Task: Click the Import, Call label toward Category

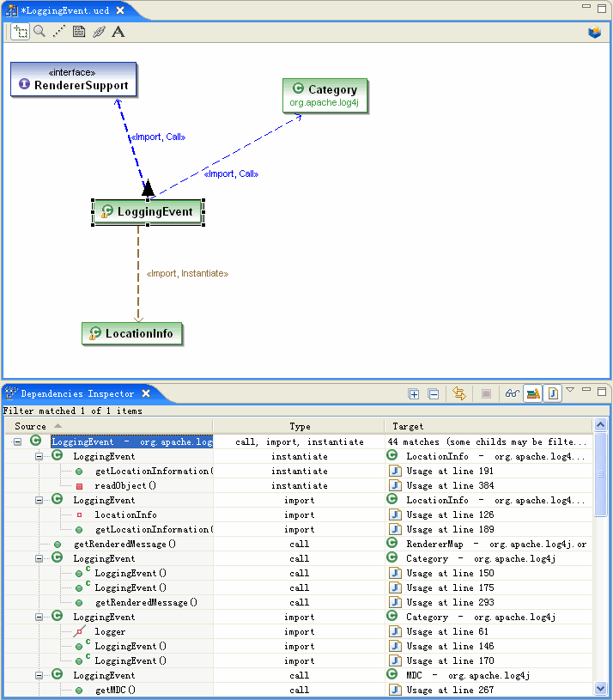Action: pos(231,173)
